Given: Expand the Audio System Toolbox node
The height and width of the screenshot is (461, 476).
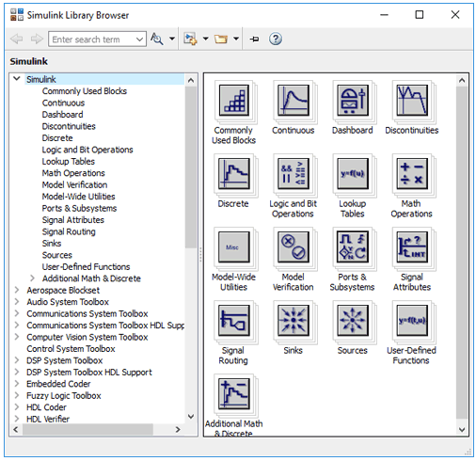Looking at the screenshot, I should [17, 301].
